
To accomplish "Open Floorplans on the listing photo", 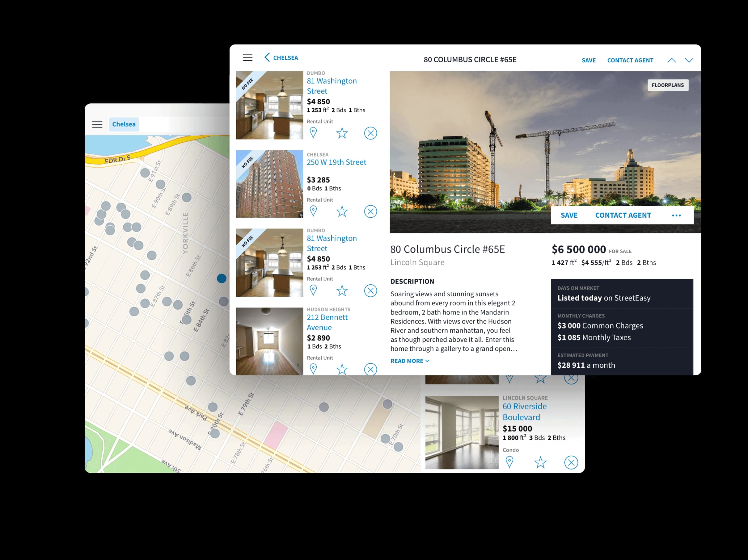I will point(668,85).
